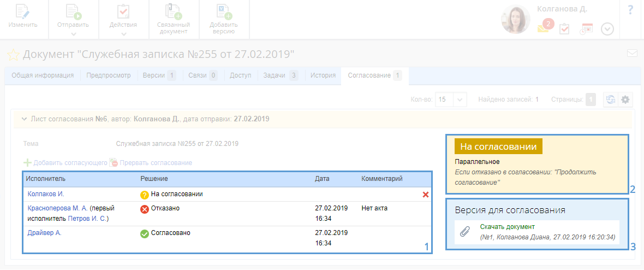Click the Изменить edit document icon

(x=23, y=11)
